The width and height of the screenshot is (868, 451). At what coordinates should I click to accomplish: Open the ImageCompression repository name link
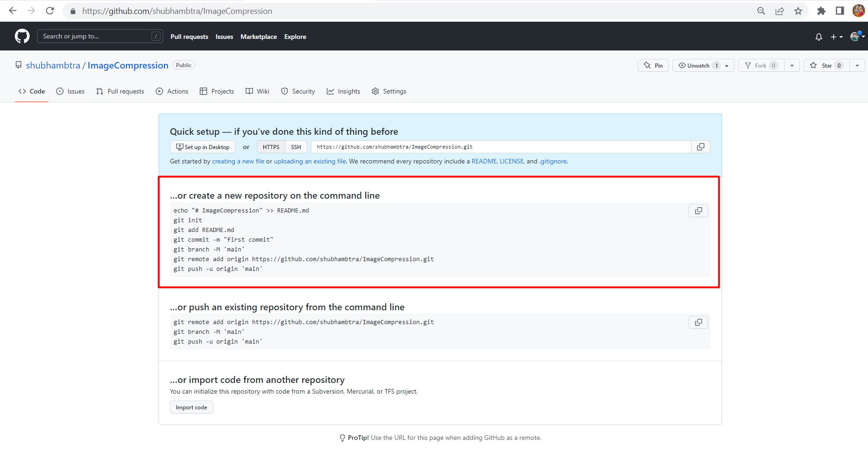click(128, 65)
